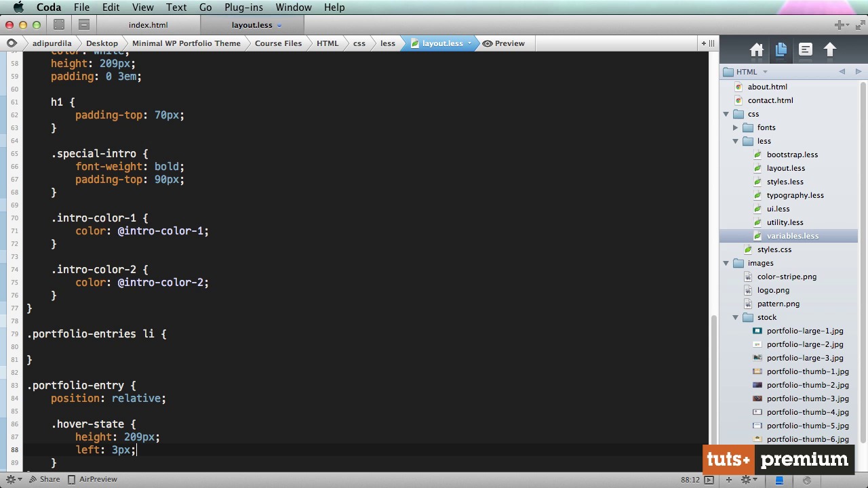Image resolution: width=868 pixels, height=488 pixels.
Task: Click the Publish up-arrow icon
Action: pos(830,50)
